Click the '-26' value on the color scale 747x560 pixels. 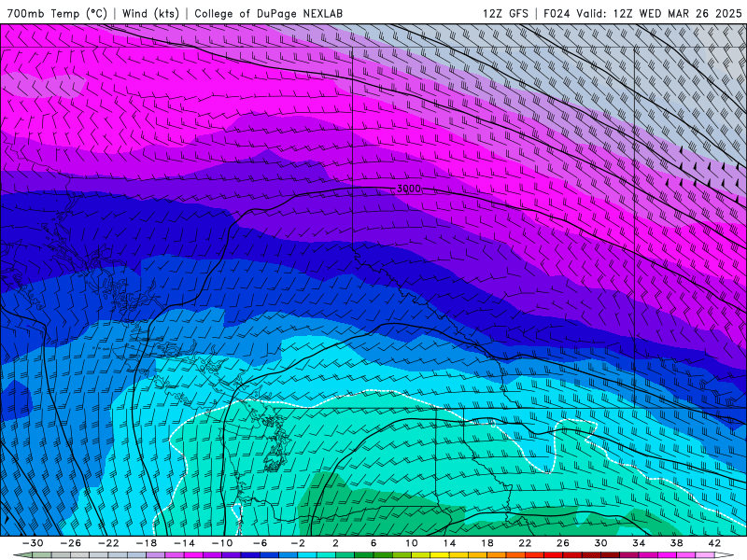pyautogui.click(x=71, y=543)
